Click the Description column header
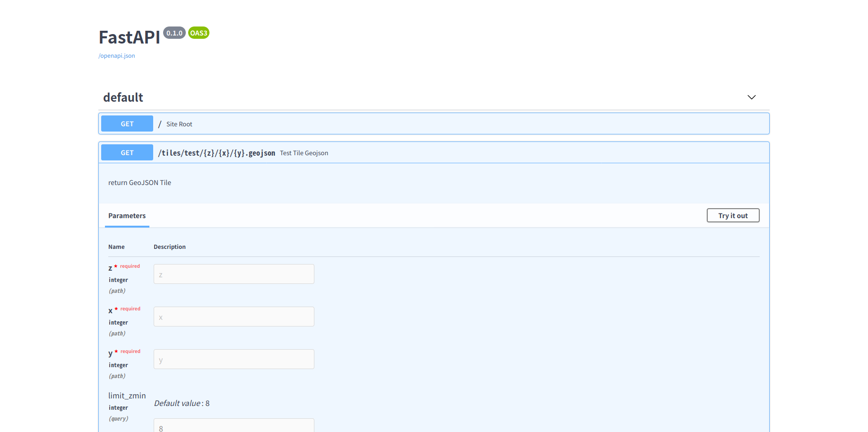 coord(170,247)
